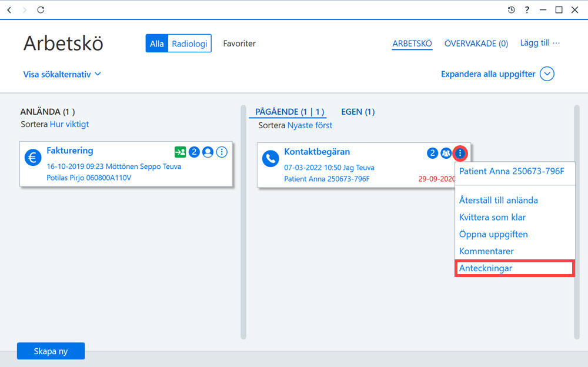Switch to ARBETSKÖ tab
The height and width of the screenshot is (367, 588).
coord(412,44)
